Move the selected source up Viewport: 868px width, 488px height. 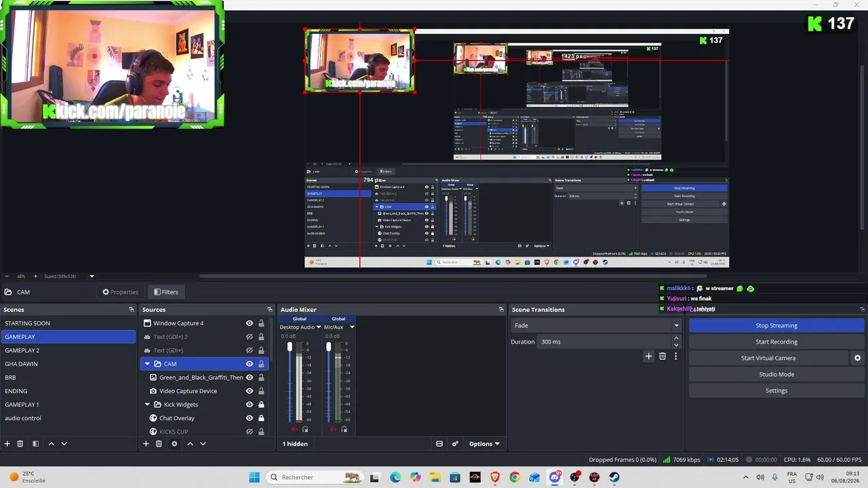click(190, 444)
